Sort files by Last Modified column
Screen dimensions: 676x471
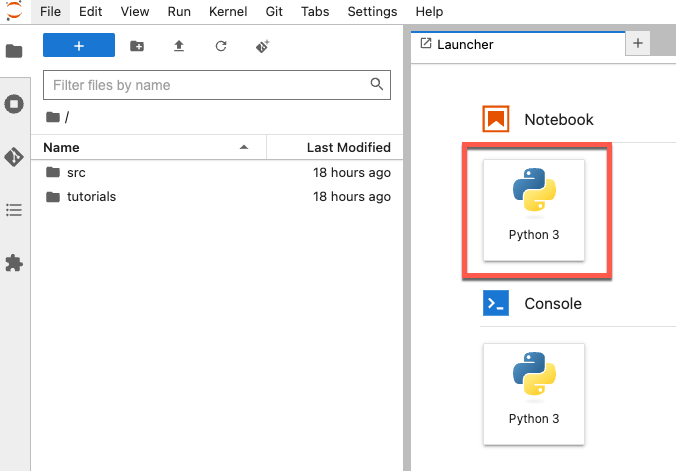tap(348, 147)
